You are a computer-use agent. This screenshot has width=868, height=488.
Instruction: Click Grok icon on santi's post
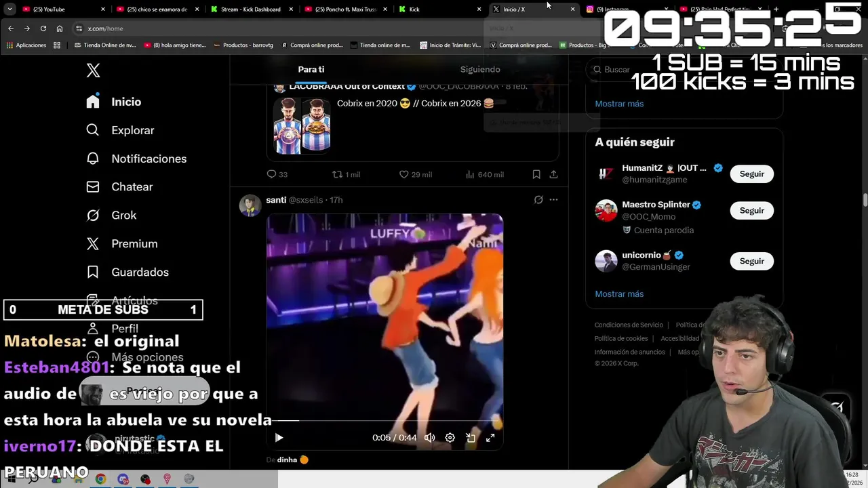pos(538,200)
